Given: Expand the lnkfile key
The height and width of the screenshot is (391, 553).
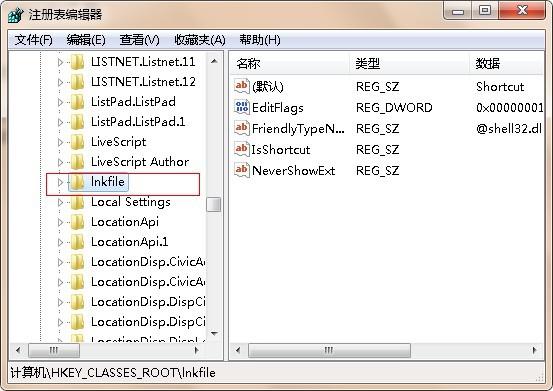Looking at the screenshot, I should [60, 182].
